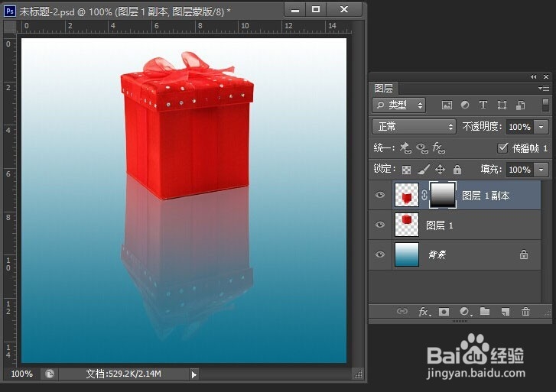
Task: Select the 图层 1 副本 layer name
Action: point(486,196)
